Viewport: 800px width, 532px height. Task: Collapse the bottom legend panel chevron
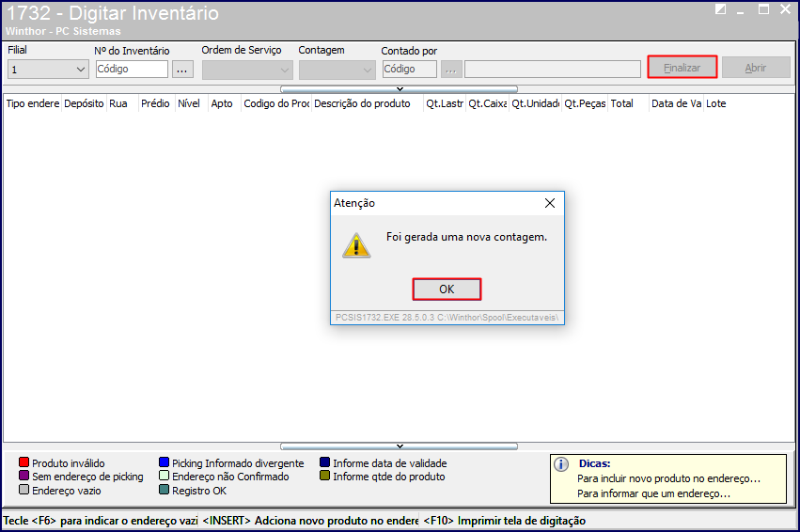[x=400, y=446]
